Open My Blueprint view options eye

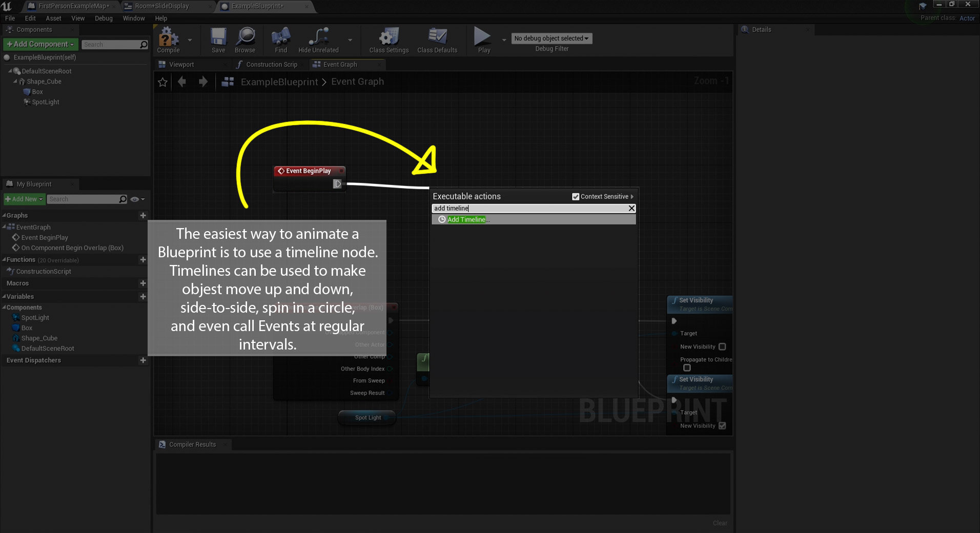(x=137, y=199)
